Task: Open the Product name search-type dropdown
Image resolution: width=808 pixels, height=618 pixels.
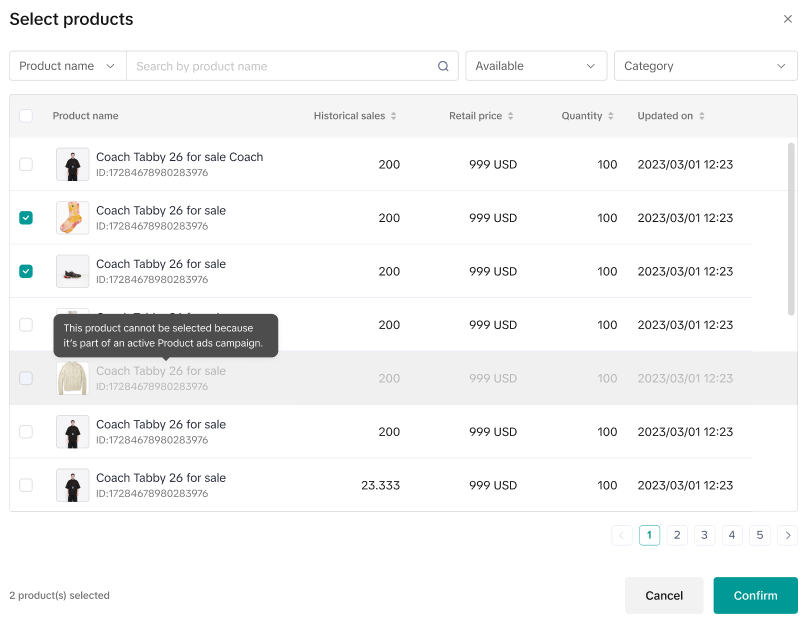Action: point(67,66)
